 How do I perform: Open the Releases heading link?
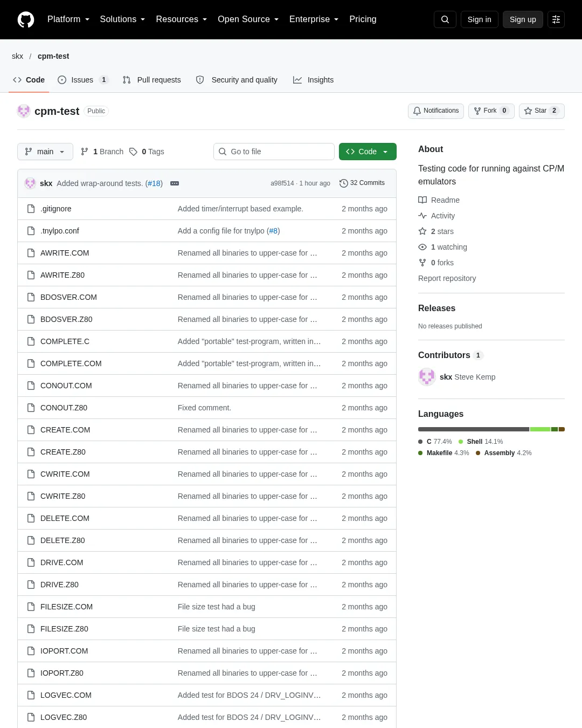click(436, 308)
